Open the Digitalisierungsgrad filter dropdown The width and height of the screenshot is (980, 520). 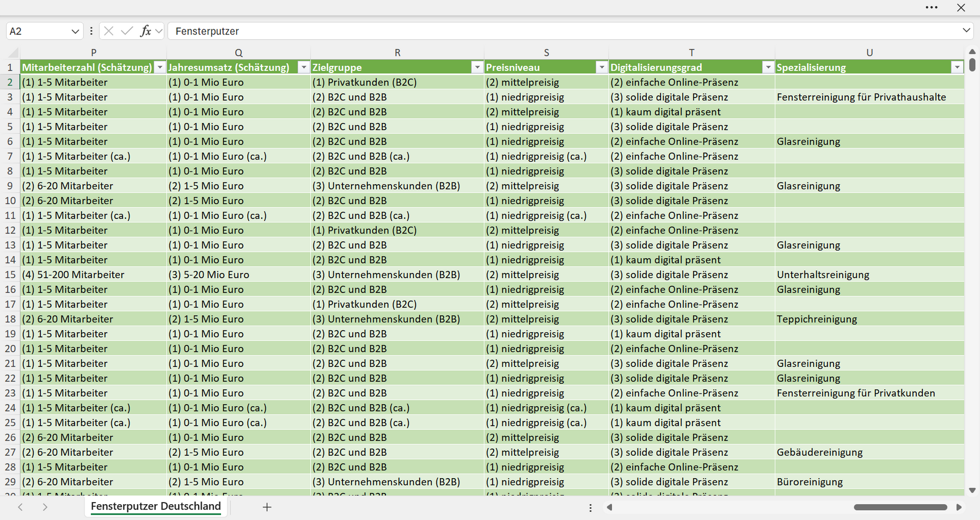coord(768,68)
